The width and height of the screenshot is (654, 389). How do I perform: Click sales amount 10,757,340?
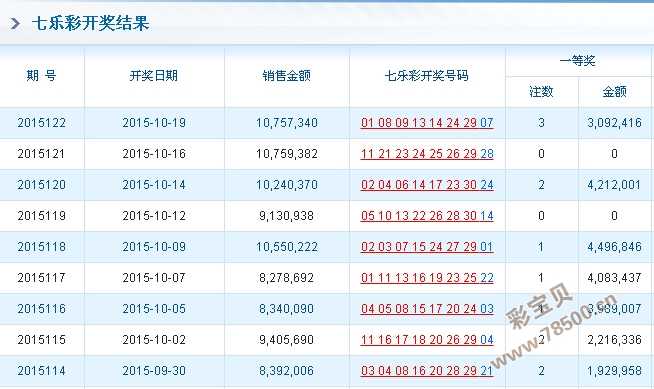[287, 123]
